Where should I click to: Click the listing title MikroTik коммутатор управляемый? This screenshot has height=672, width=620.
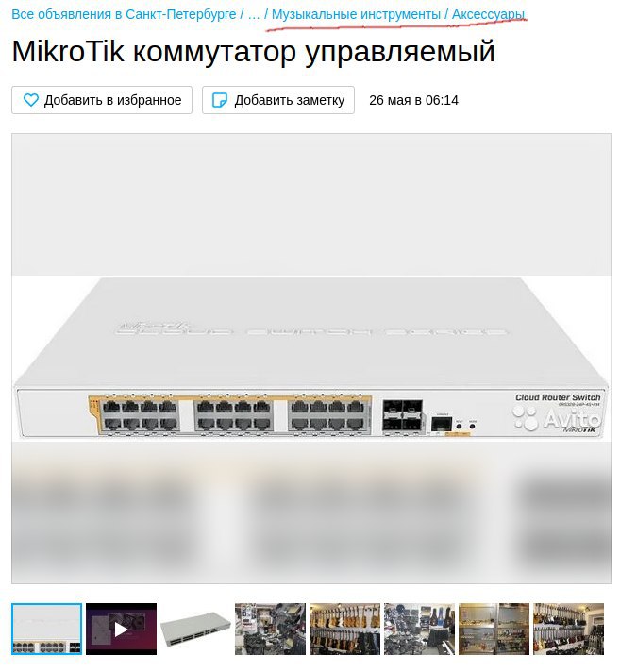click(x=254, y=51)
